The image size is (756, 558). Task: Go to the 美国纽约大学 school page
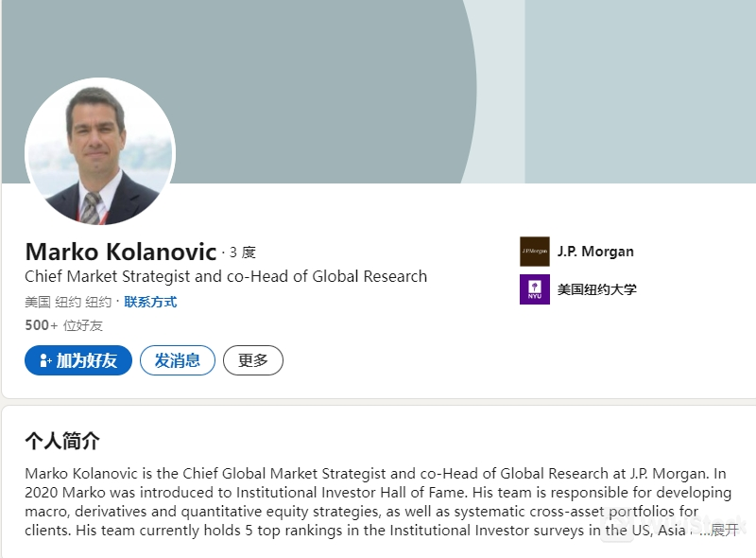coord(596,289)
